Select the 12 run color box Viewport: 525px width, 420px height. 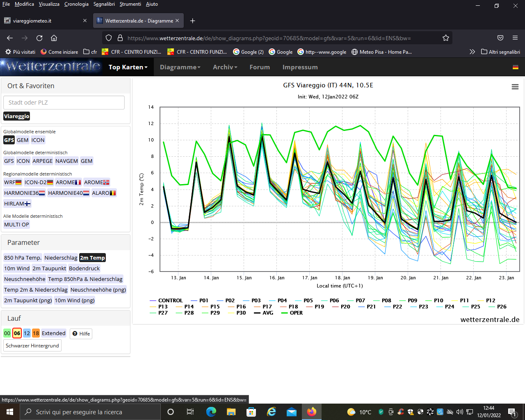[x=27, y=333]
